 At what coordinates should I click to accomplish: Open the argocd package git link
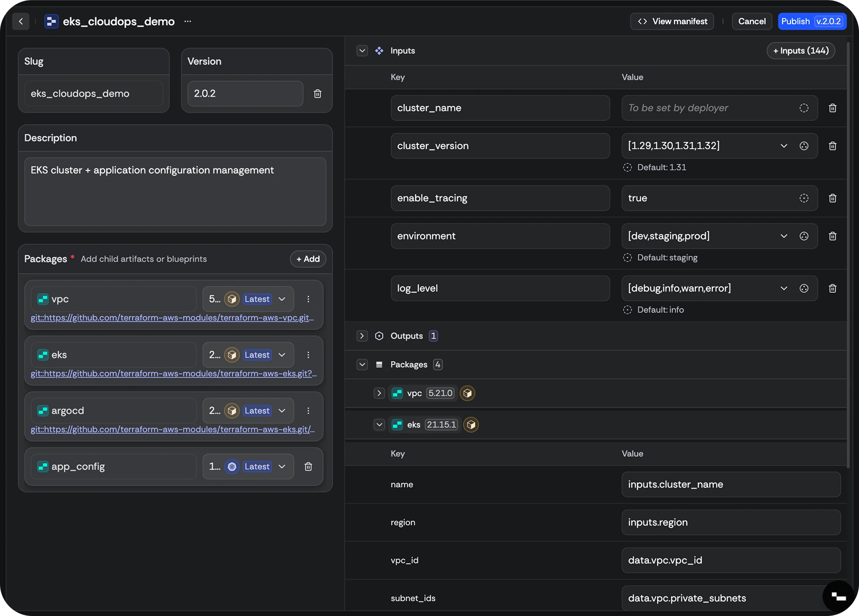pos(173,429)
